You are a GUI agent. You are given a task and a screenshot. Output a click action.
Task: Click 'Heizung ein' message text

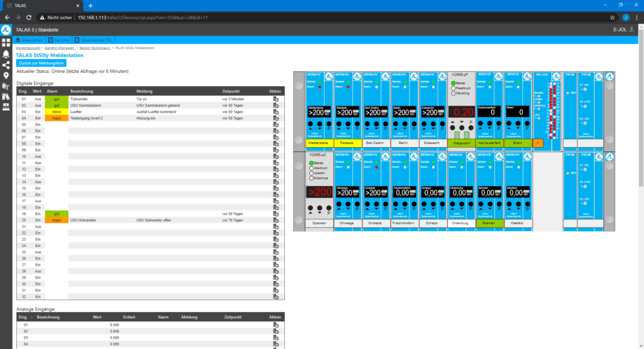point(146,118)
